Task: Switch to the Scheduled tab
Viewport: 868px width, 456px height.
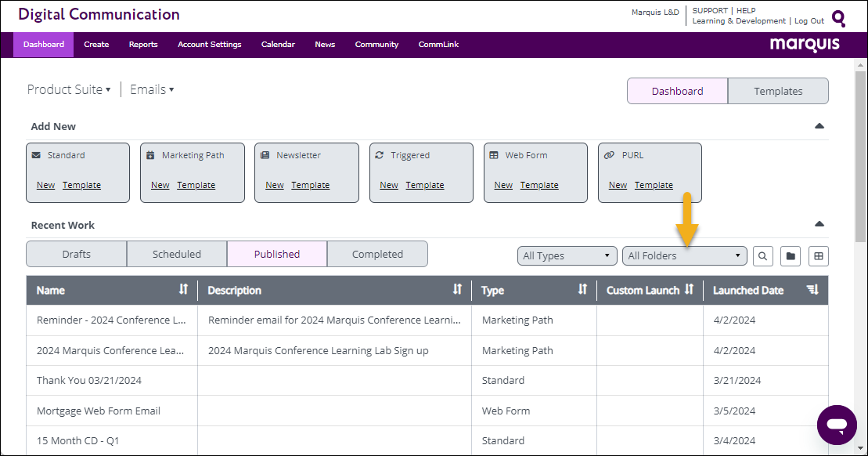Action: pos(177,254)
